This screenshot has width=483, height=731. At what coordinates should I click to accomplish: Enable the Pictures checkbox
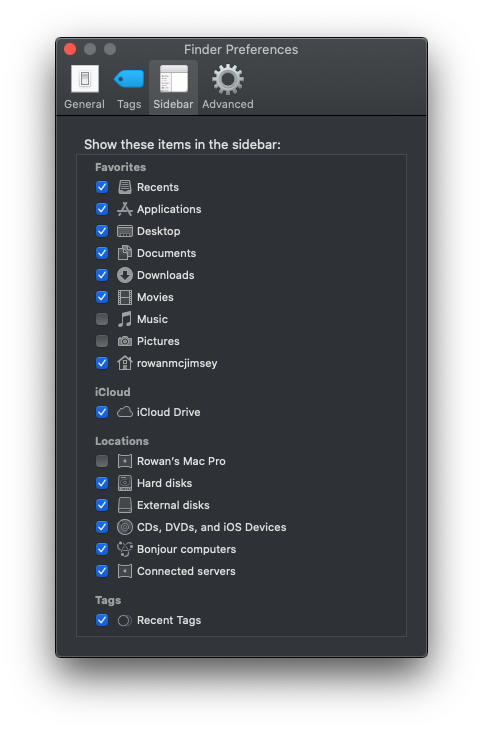click(x=102, y=341)
